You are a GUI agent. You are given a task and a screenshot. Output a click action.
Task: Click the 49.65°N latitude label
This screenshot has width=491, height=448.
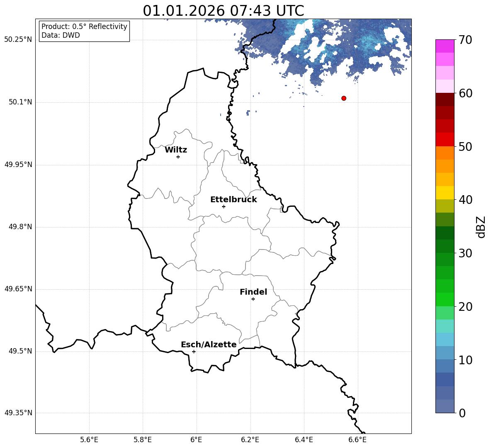[x=18, y=288]
